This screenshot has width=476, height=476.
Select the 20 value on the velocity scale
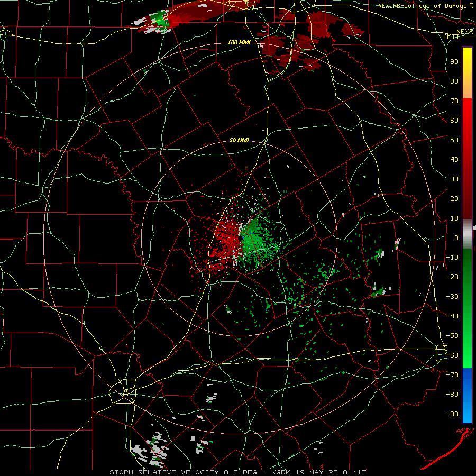pos(454,198)
